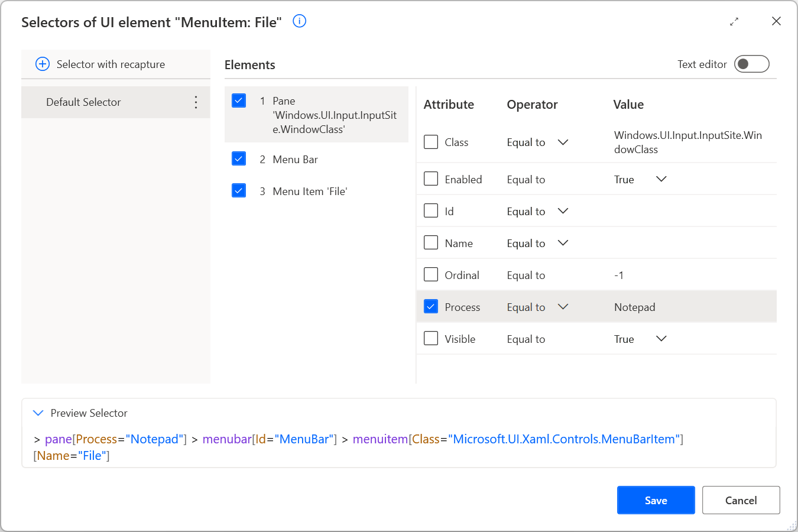Uncheck the Menu Bar element checkbox
The width and height of the screenshot is (798, 532).
point(238,158)
